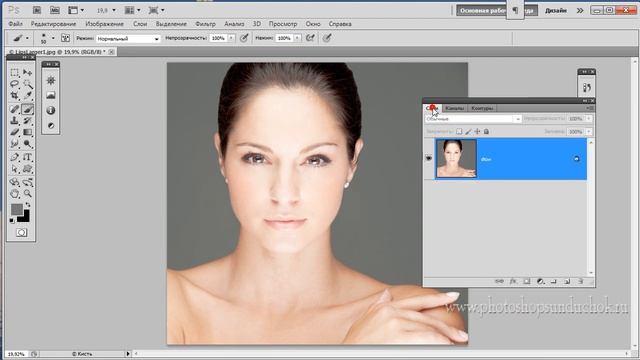This screenshot has width=640, height=360.
Task: Open the Изображение menu
Action: tap(104, 24)
